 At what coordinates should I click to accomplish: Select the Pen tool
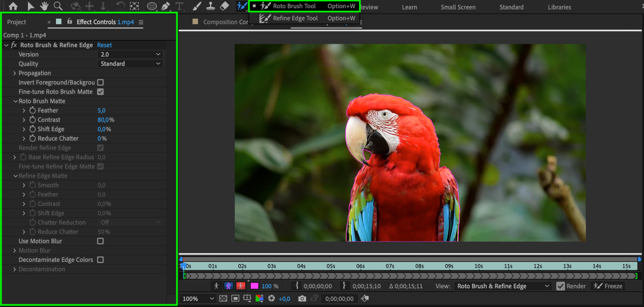click(x=166, y=6)
